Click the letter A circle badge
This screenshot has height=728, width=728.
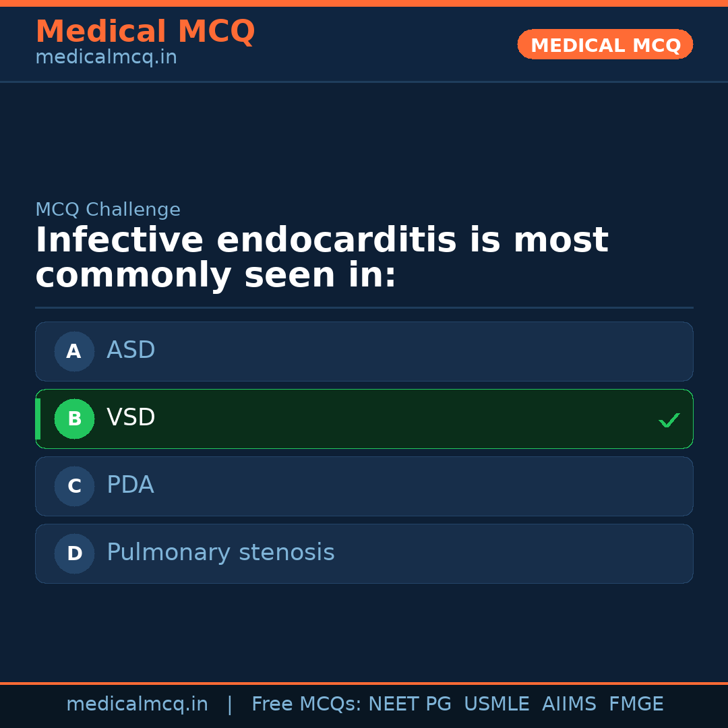coord(74,351)
